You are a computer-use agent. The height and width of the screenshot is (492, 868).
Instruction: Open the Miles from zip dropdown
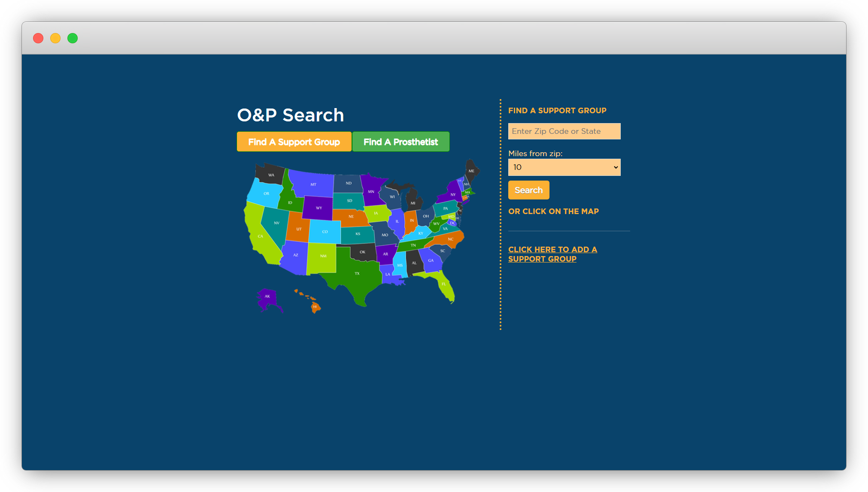564,167
